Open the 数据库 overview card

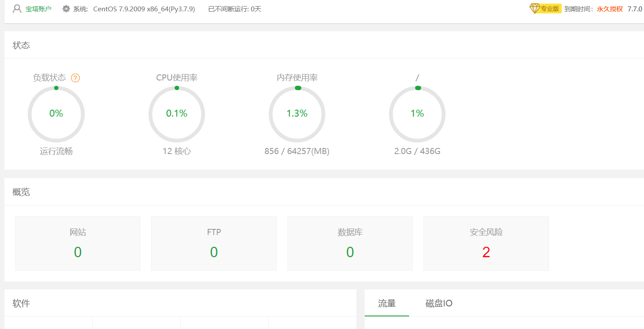point(350,243)
